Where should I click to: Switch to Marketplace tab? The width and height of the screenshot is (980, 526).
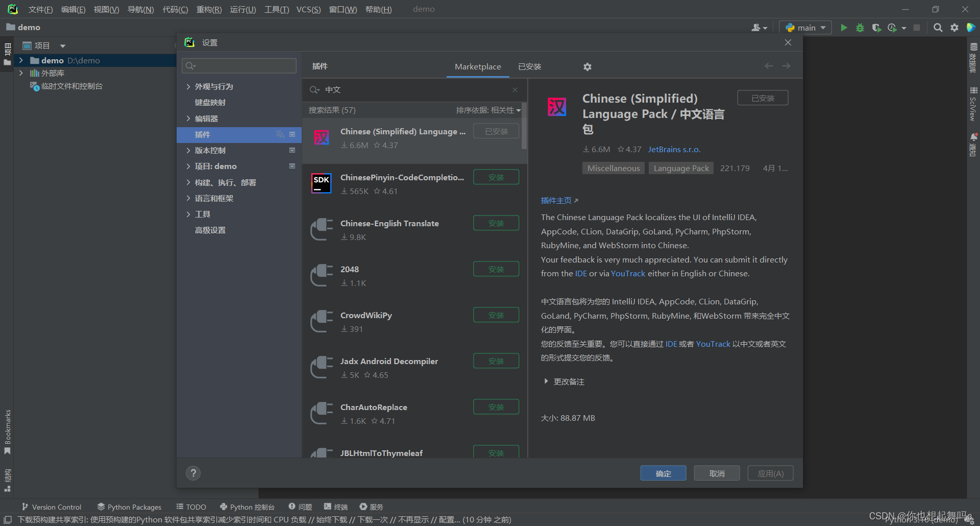pyautogui.click(x=478, y=67)
